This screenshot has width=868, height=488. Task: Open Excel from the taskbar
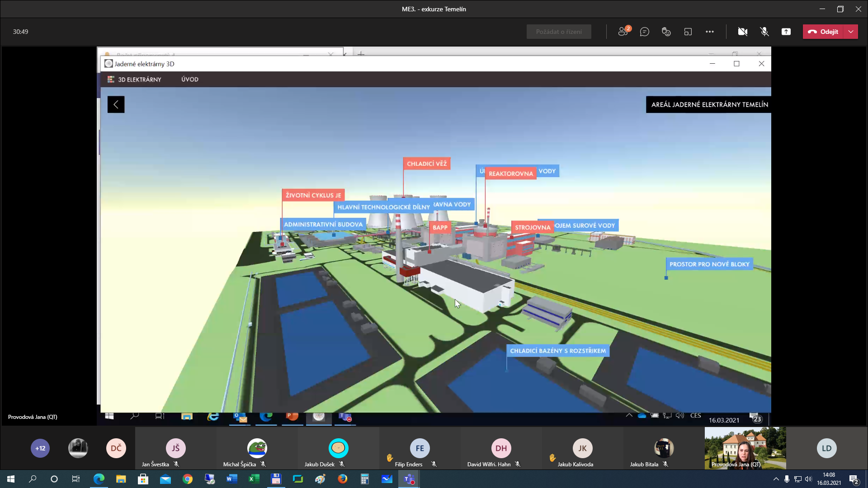[x=254, y=479]
